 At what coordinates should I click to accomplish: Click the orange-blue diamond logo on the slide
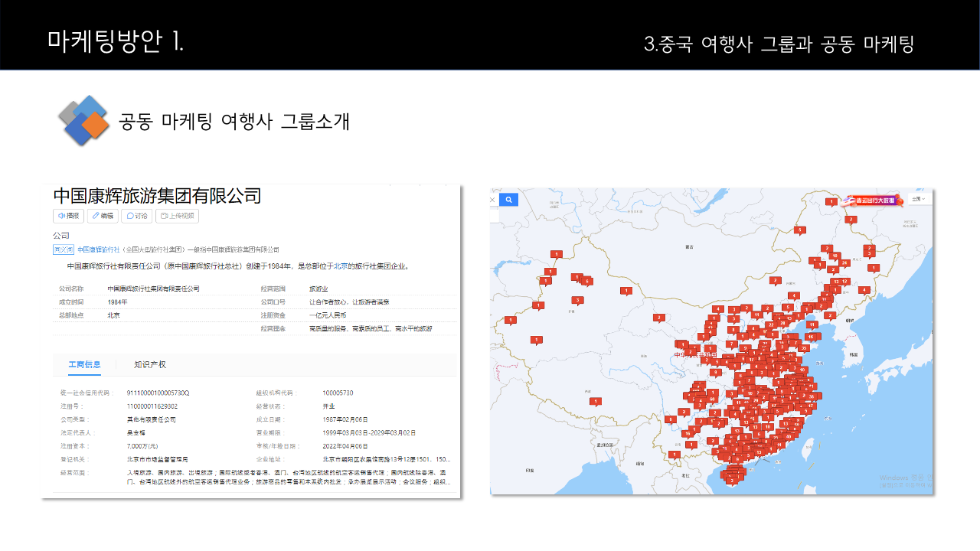tap(83, 120)
